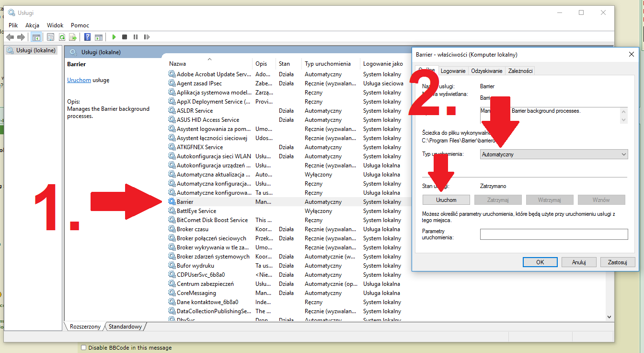Image resolution: width=644 pixels, height=353 pixels.
Task: Close the Barrier properties dialog
Action: tap(631, 54)
